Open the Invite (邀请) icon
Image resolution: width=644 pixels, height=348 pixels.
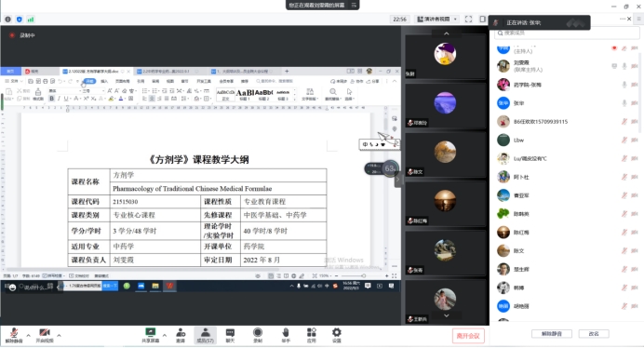coord(181,335)
